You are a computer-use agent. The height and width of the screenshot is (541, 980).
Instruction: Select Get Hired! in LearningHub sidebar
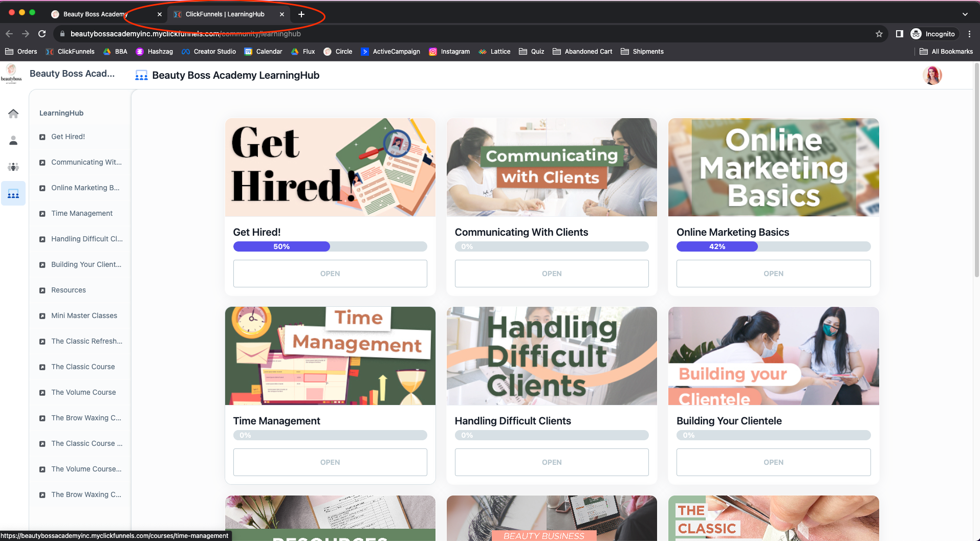68,137
